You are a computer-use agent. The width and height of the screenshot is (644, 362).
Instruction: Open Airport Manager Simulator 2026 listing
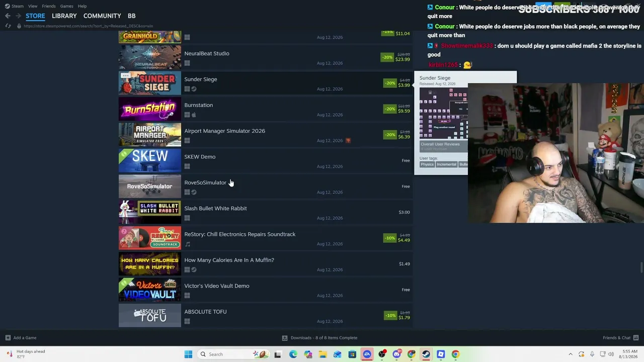266,135
